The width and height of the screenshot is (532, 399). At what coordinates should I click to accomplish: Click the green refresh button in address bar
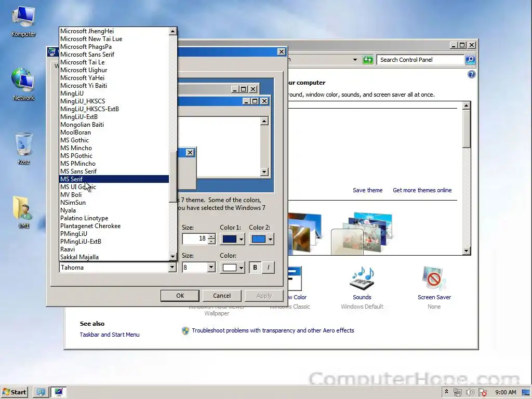pyautogui.click(x=368, y=60)
